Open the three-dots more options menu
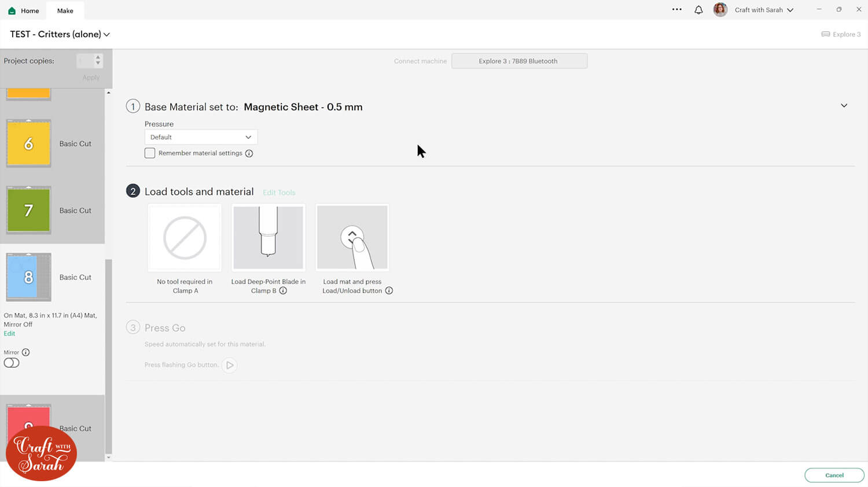The image size is (868, 487). click(676, 10)
